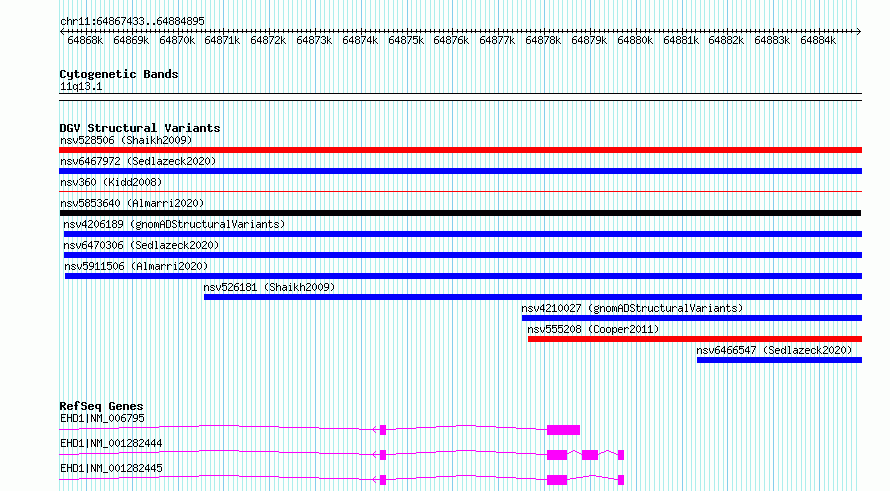Open the EHD1|NM_001282444 transcript label

pyautogui.click(x=111, y=443)
